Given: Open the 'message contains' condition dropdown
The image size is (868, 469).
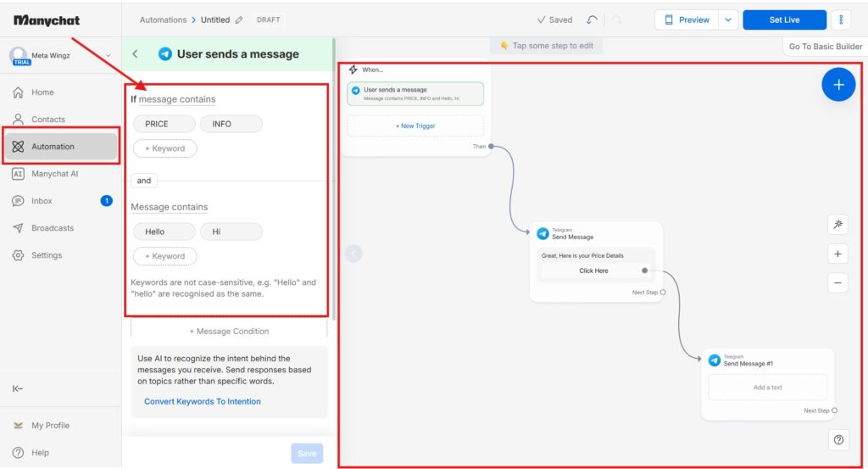Looking at the screenshot, I should tap(177, 99).
